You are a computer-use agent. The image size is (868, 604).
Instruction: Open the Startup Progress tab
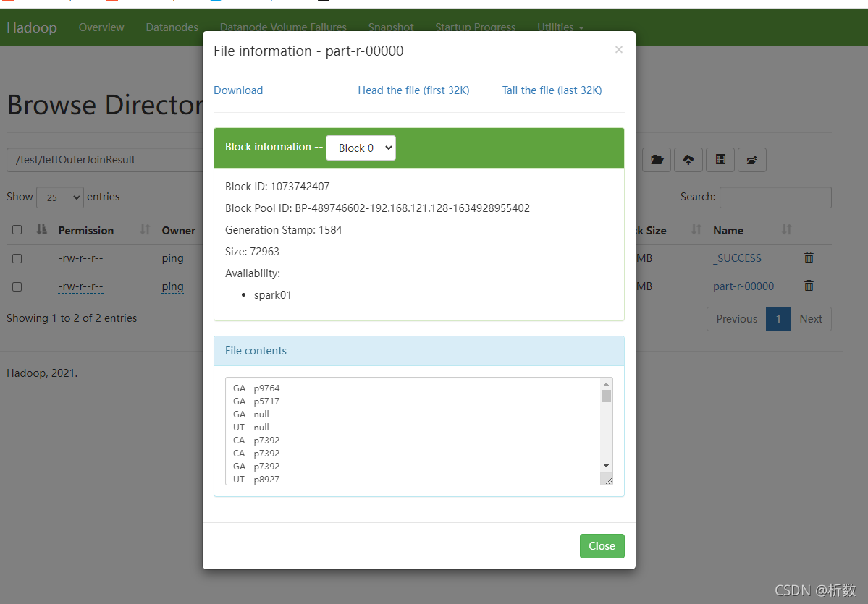click(475, 27)
